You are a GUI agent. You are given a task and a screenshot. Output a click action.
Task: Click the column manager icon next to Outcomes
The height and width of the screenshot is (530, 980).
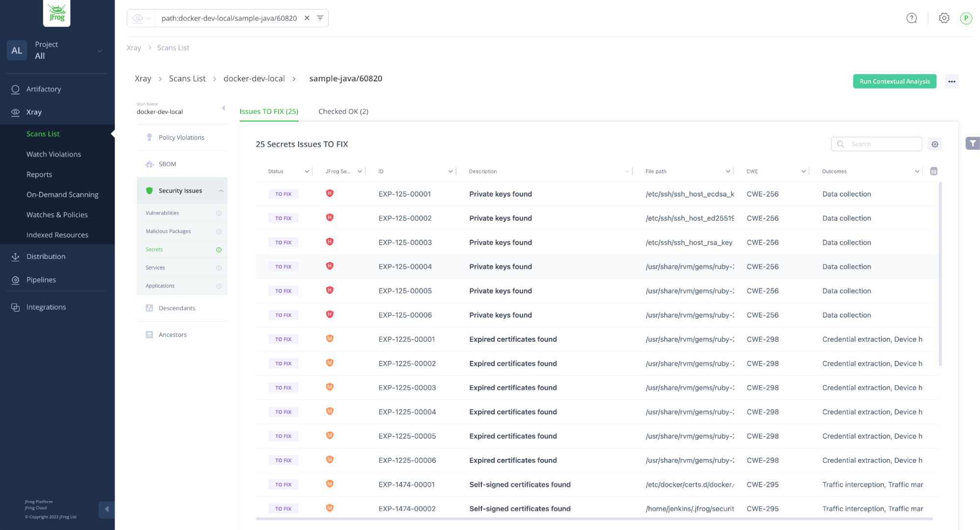[x=934, y=171]
